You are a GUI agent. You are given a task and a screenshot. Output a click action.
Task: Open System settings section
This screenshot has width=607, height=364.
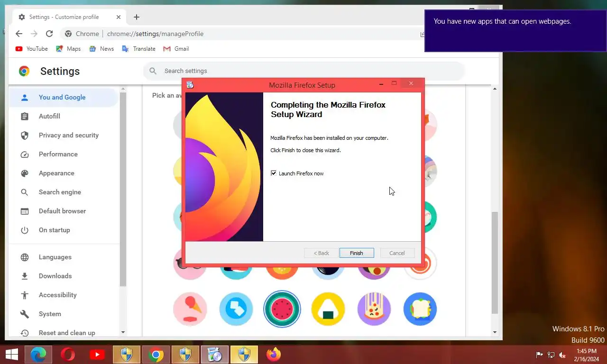click(x=64, y=314)
